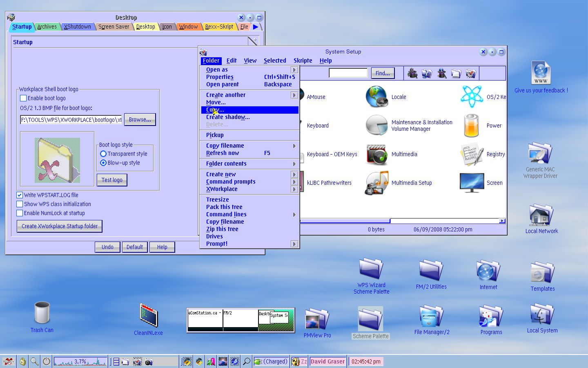This screenshot has width=588, height=368.
Task: Expand XWorkplace submenu arrow
Action: [294, 189]
